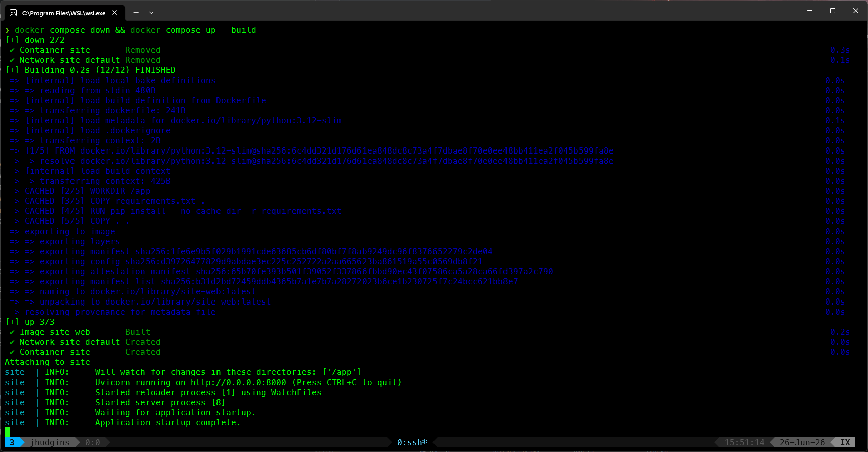Click the 'load .dockerignore' line
This screenshot has height=452, width=868.
pyautogui.click(x=90, y=131)
